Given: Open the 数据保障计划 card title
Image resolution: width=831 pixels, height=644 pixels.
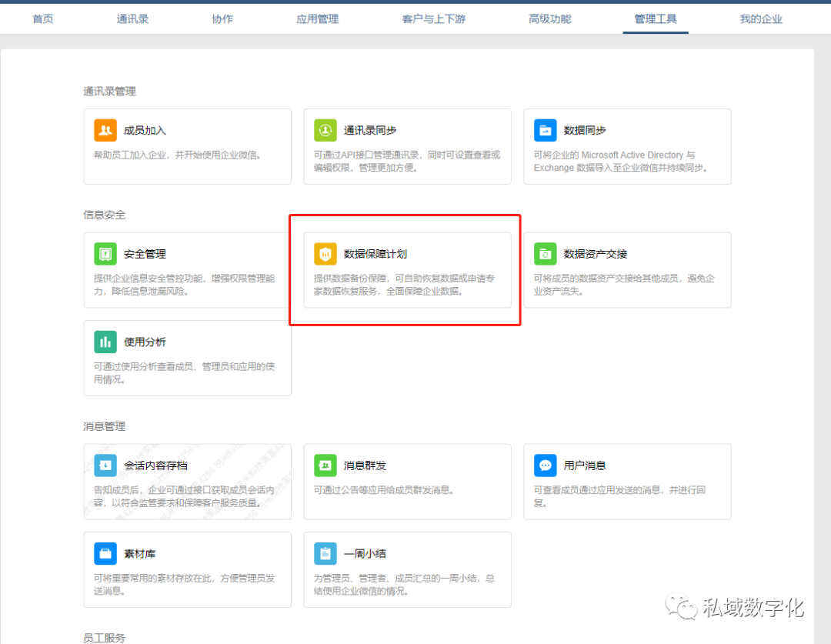Looking at the screenshot, I should click(375, 254).
